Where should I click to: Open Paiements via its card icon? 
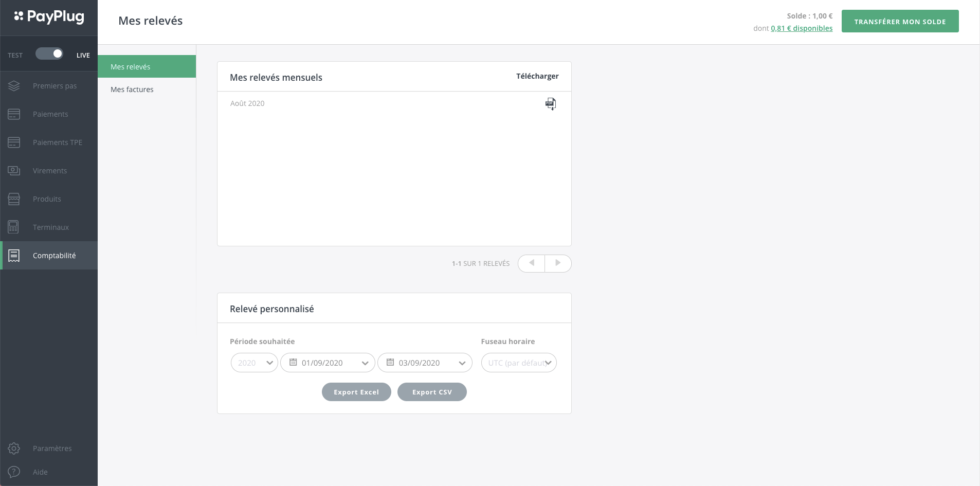pyautogui.click(x=14, y=114)
